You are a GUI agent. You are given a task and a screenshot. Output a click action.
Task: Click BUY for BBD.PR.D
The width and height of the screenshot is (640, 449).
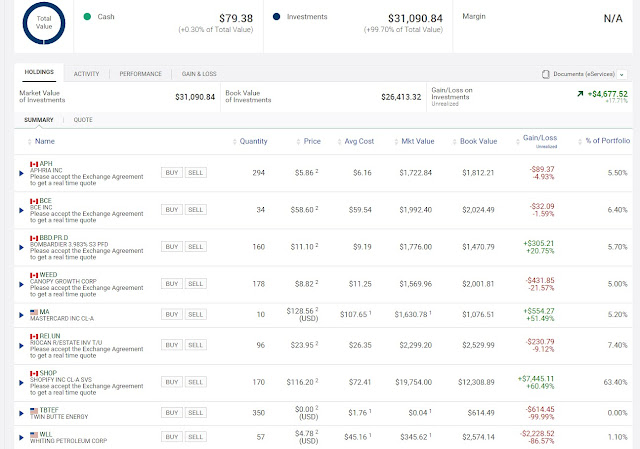[172, 247]
